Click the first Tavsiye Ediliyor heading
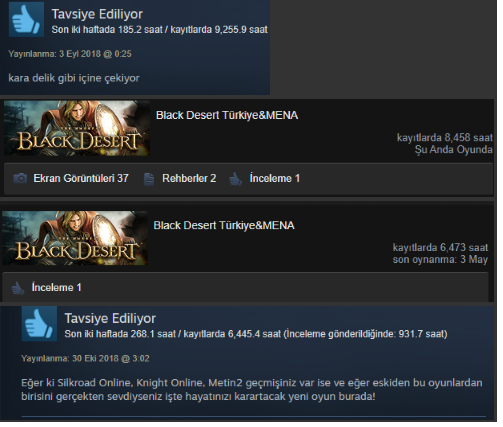503x427 pixels. (x=97, y=14)
